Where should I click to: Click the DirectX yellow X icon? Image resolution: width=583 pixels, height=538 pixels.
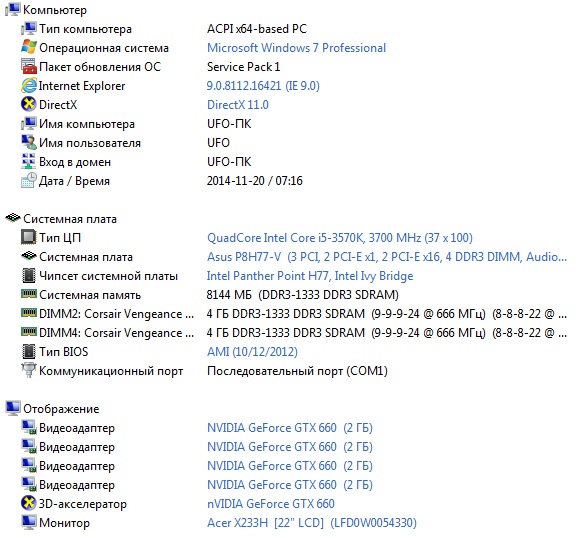point(29,104)
